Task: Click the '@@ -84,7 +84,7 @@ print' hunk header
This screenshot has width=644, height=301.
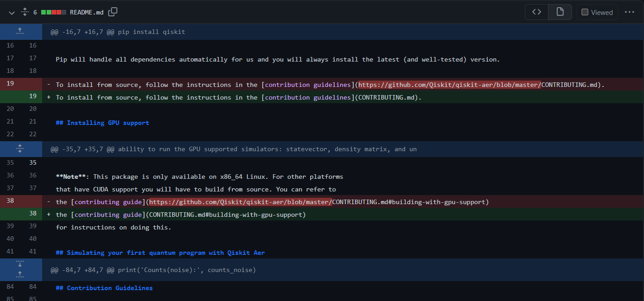Action: tap(153, 270)
